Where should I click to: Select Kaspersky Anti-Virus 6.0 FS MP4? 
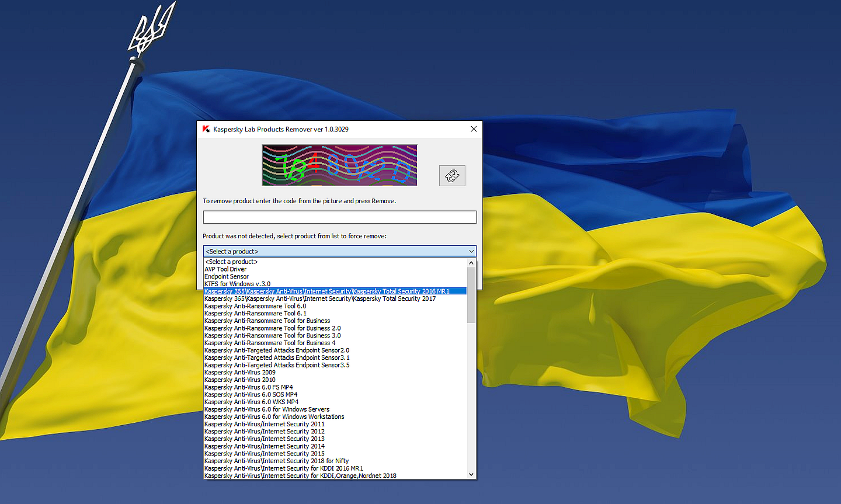pyautogui.click(x=335, y=387)
